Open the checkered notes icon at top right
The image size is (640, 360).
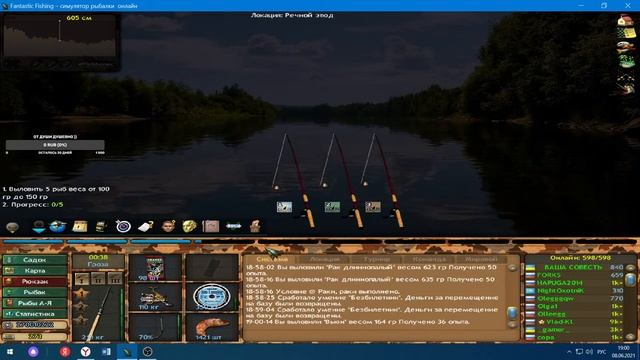tap(626, 33)
